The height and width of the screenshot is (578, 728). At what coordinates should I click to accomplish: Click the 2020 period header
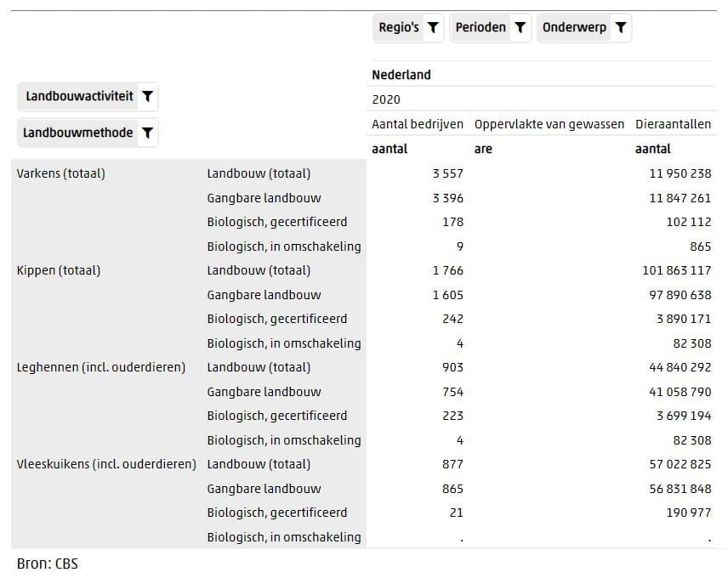point(386,99)
